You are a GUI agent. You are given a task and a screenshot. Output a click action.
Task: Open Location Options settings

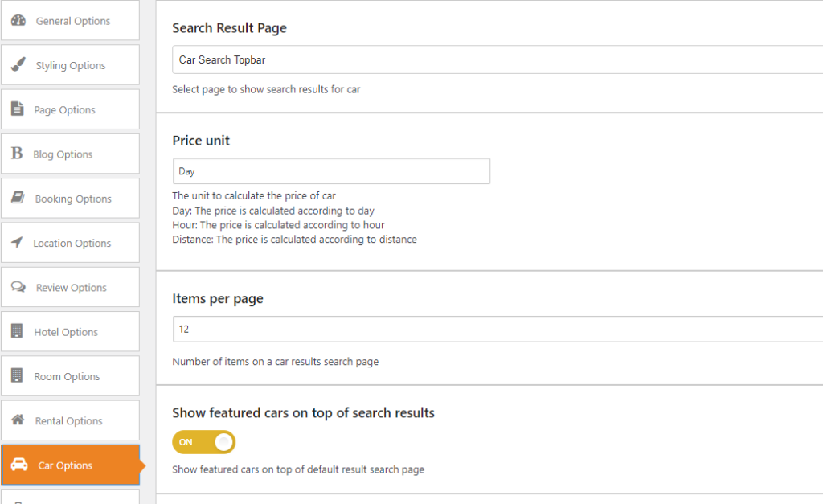coord(72,243)
